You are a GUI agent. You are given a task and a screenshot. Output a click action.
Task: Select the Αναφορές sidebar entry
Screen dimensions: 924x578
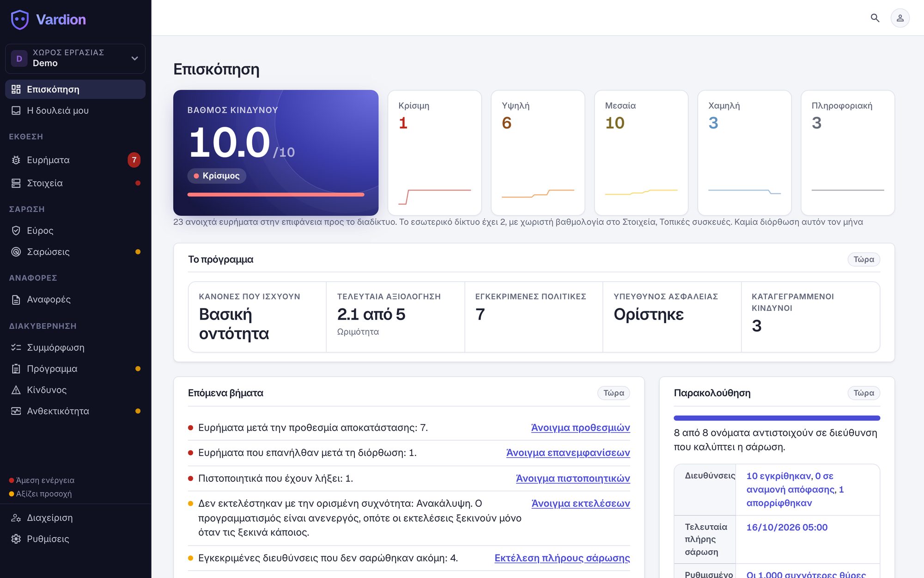click(75, 300)
